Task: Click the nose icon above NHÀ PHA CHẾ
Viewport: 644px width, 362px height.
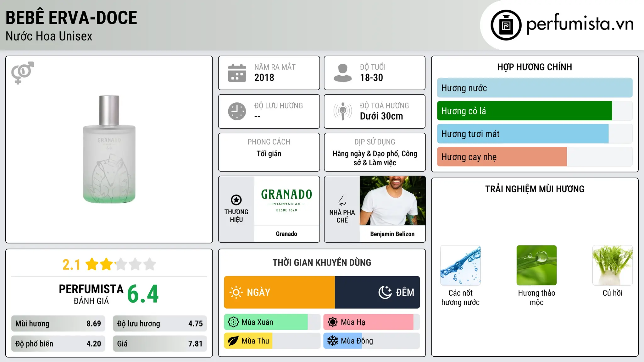Action: [342, 200]
